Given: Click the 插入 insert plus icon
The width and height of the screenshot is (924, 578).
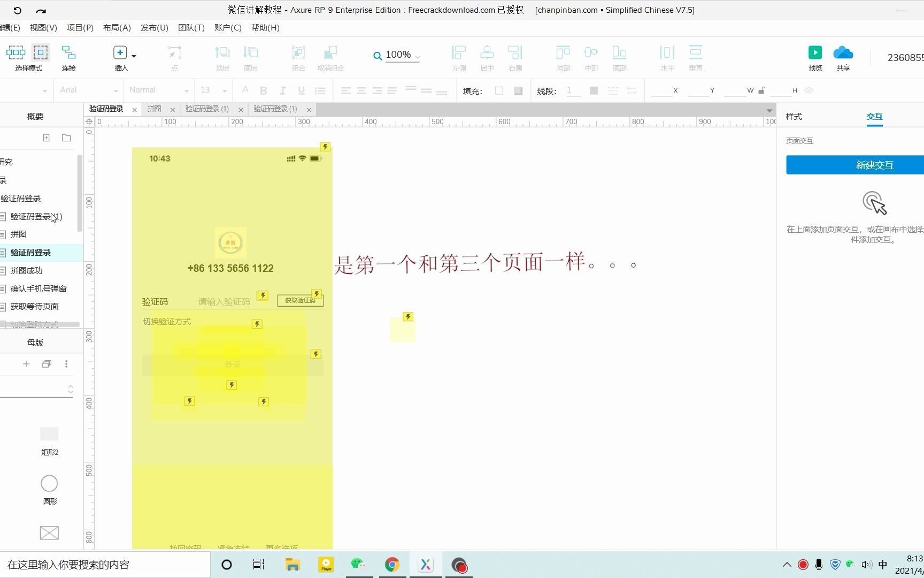Looking at the screenshot, I should tap(120, 52).
